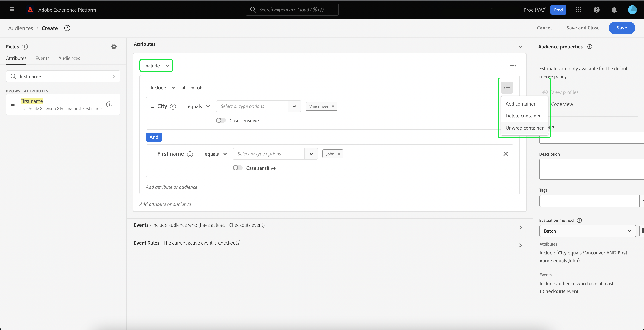Clear the first name search field
Viewport: 644px width, 330px height.
114,76
